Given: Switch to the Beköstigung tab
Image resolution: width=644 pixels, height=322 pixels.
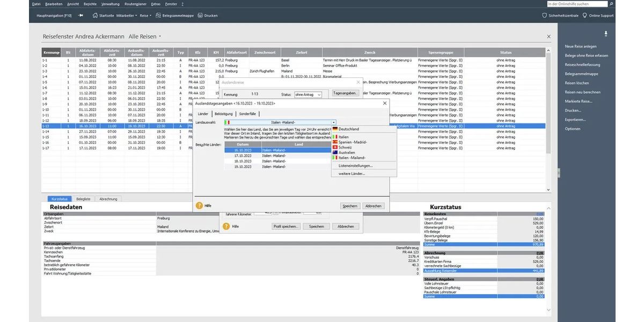Looking at the screenshot, I should point(223,114).
